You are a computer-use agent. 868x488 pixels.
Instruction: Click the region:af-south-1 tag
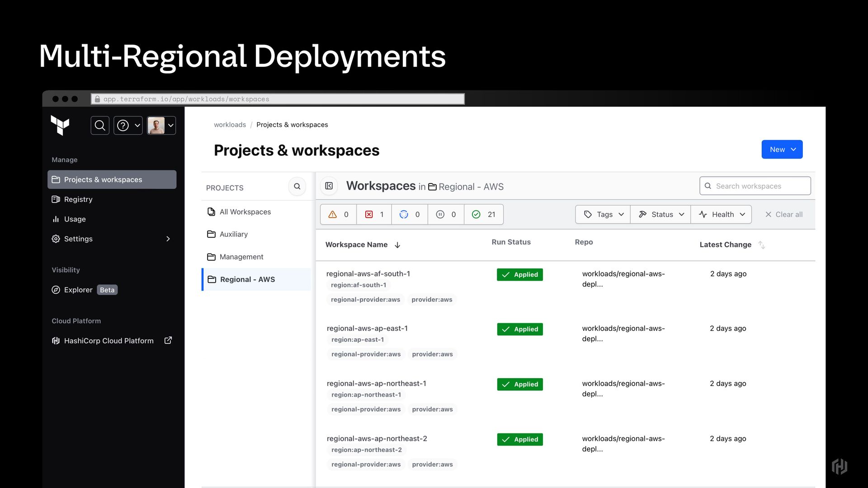point(359,285)
